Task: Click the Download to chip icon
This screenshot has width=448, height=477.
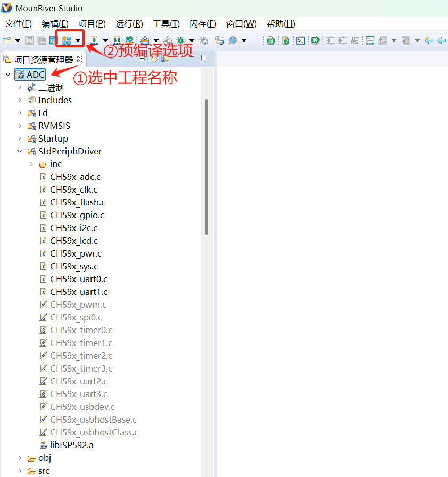Action: pyautogui.click(x=145, y=40)
